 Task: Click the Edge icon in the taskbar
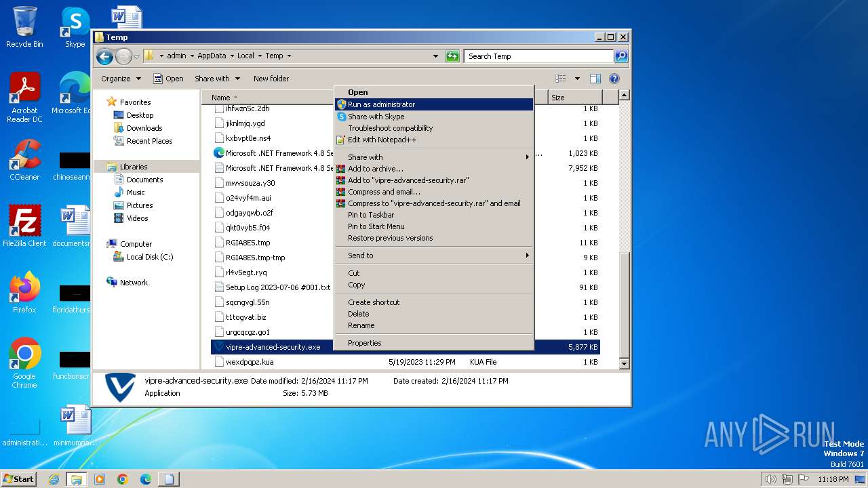click(146, 479)
